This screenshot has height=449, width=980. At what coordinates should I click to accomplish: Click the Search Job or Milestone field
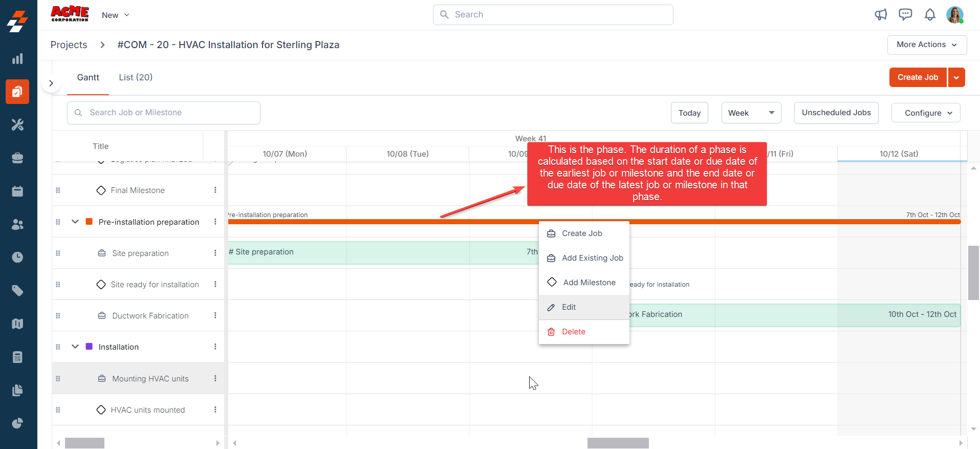tap(164, 113)
